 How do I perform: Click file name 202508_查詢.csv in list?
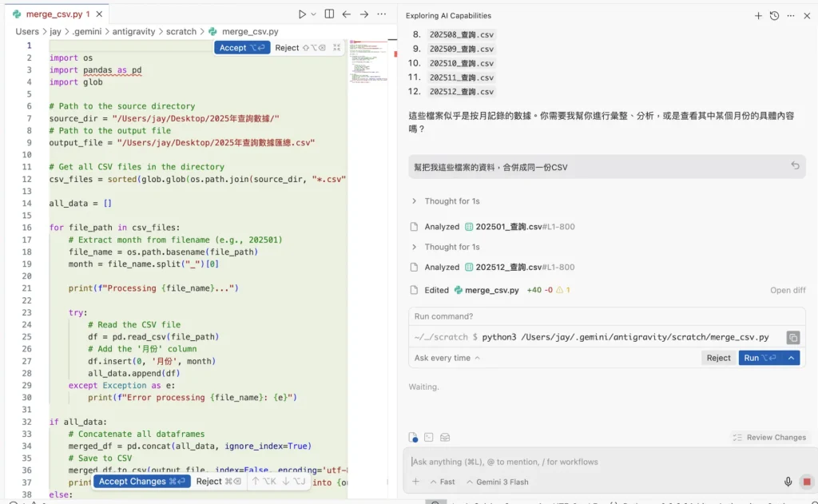click(x=462, y=34)
